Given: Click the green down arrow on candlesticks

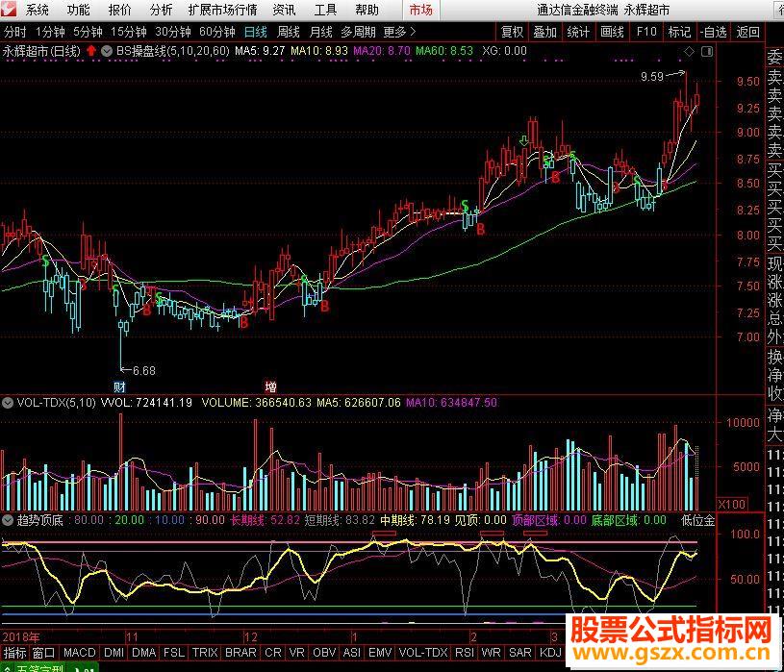Looking at the screenshot, I should click(x=524, y=140).
